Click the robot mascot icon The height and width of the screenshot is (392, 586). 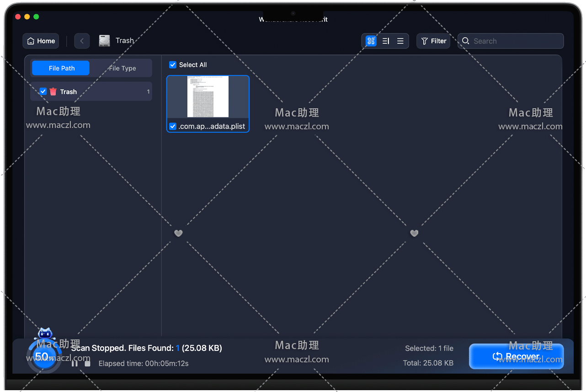coord(44,333)
